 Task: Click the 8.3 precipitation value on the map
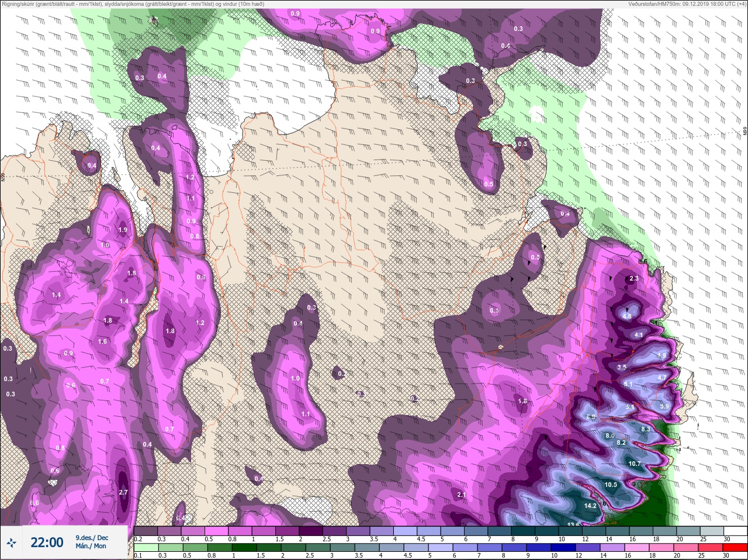[646, 429]
